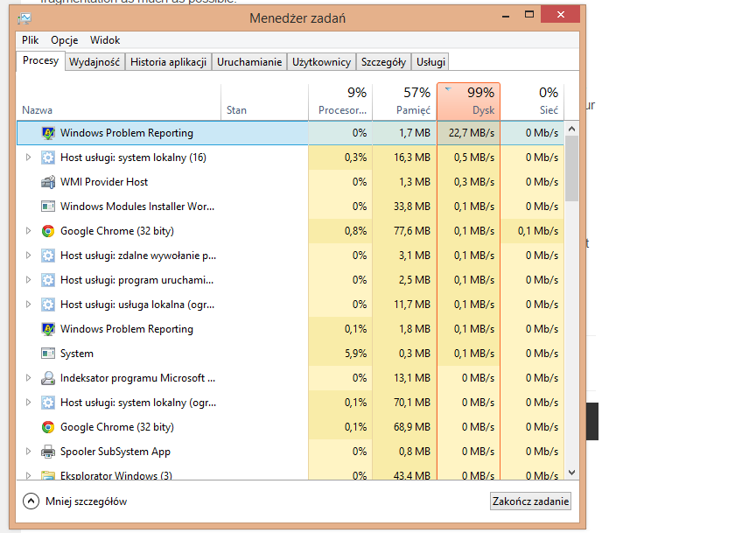Click the Windows Modules Installer Worker icon

pyautogui.click(x=48, y=207)
